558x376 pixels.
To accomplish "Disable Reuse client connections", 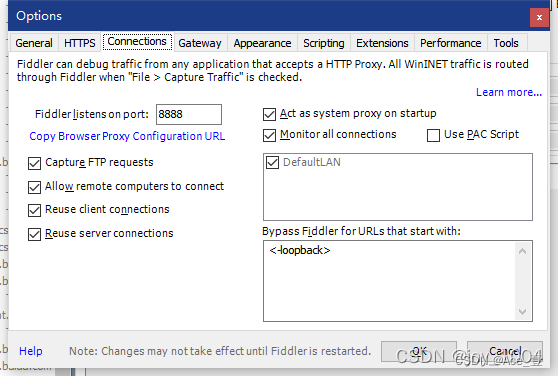I will coord(35,210).
